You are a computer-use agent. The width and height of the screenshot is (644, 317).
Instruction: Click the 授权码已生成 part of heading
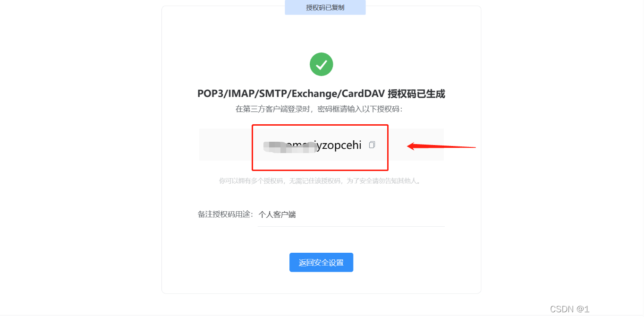(x=416, y=94)
